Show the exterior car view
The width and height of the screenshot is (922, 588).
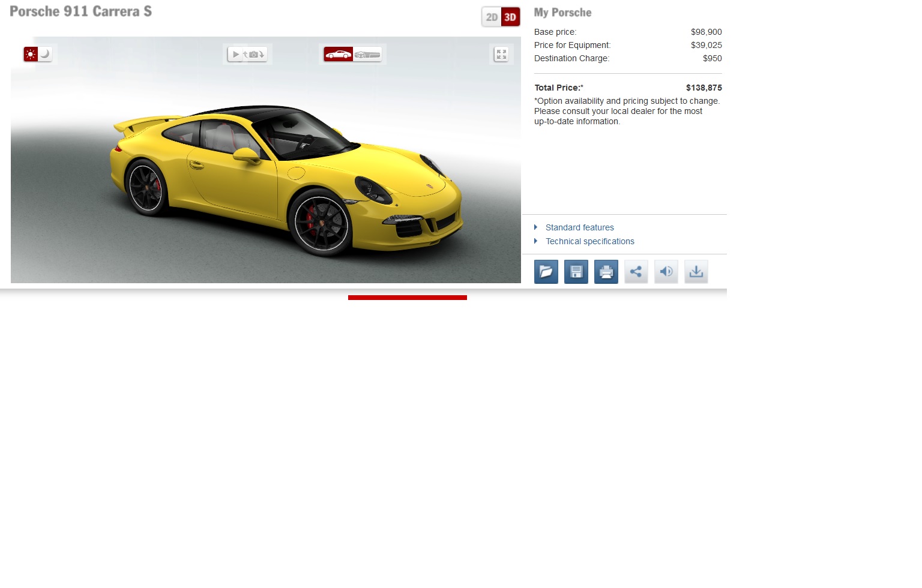(338, 55)
